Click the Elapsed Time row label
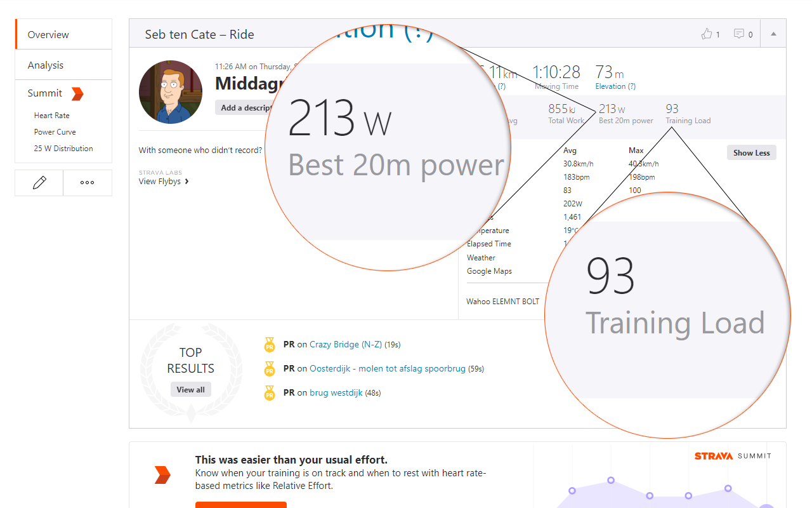The image size is (812, 508). tap(489, 244)
